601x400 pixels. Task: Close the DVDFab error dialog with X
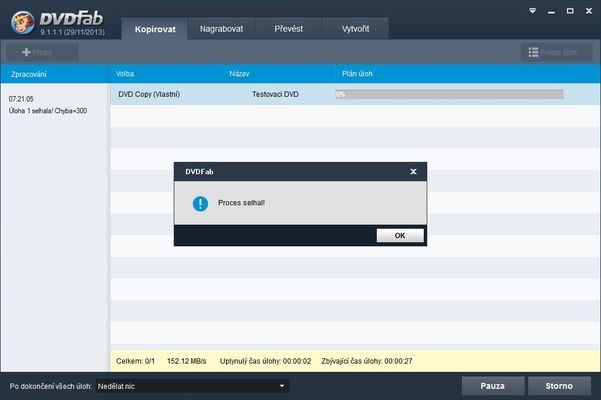pos(413,172)
